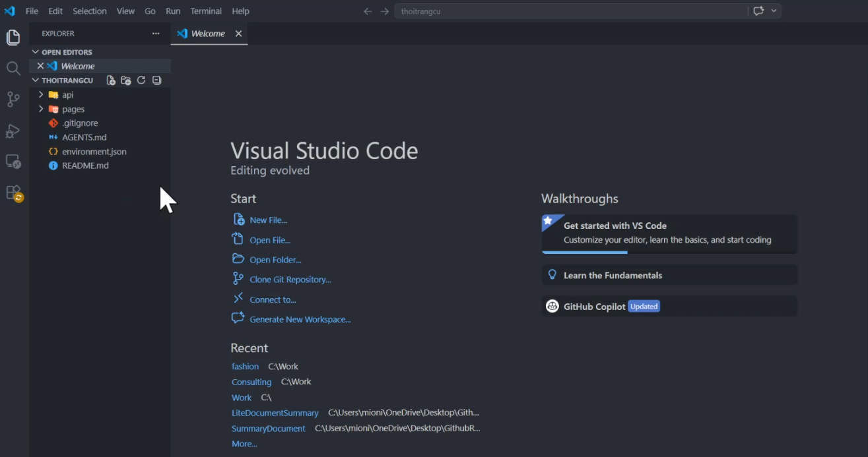Open the Extensions view

pos(14,193)
